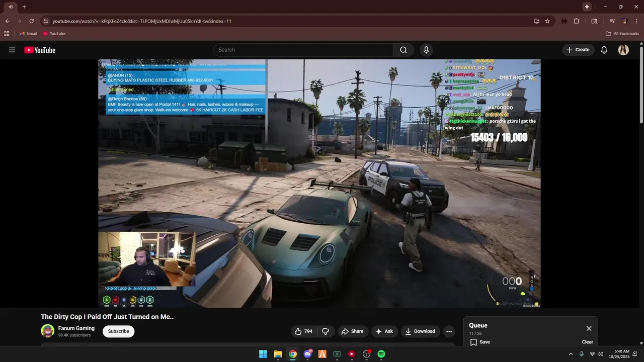The height and width of the screenshot is (362, 644).
Task: Subscribe to Fanum Gaming
Action: (119, 331)
